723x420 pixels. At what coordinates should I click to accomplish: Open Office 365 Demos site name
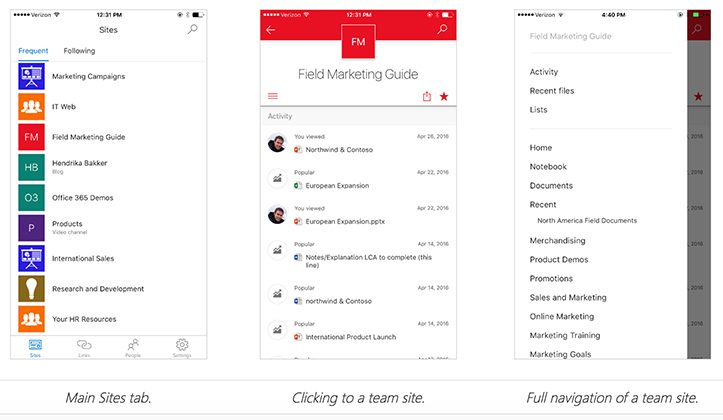point(83,198)
